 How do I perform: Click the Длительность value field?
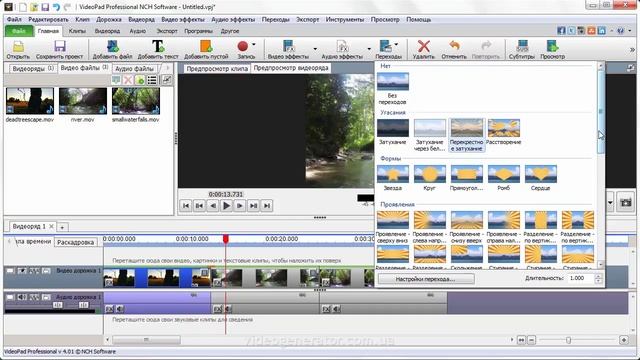pyautogui.click(x=581, y=278)
